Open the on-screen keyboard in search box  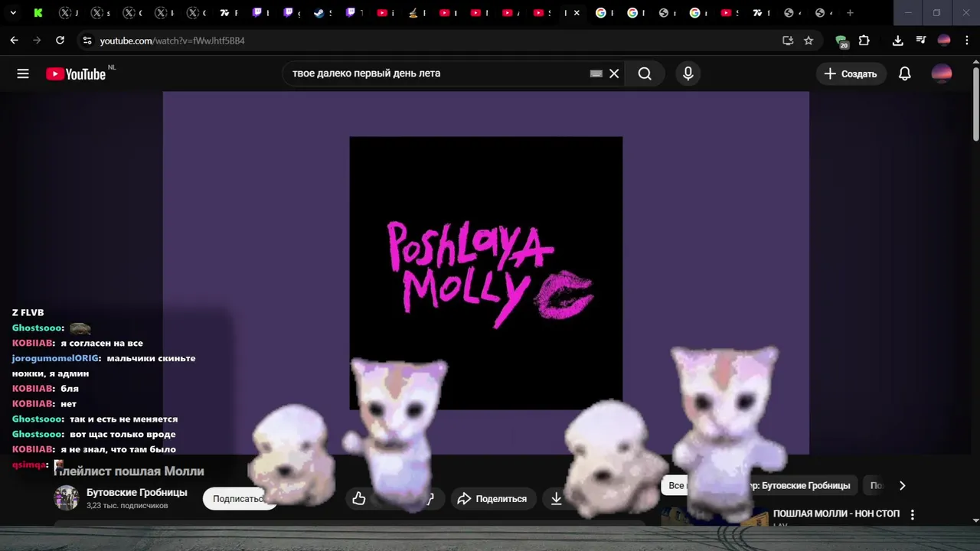[x=596, y=73]
